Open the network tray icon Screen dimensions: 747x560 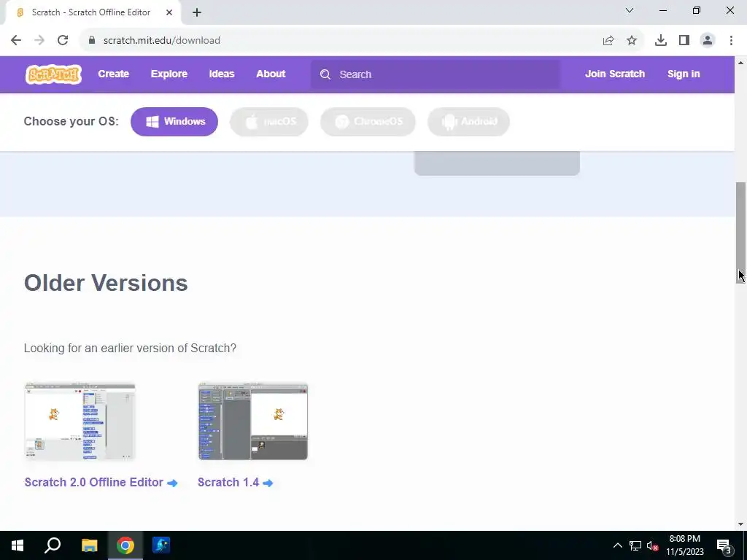(x=635, y=545)
